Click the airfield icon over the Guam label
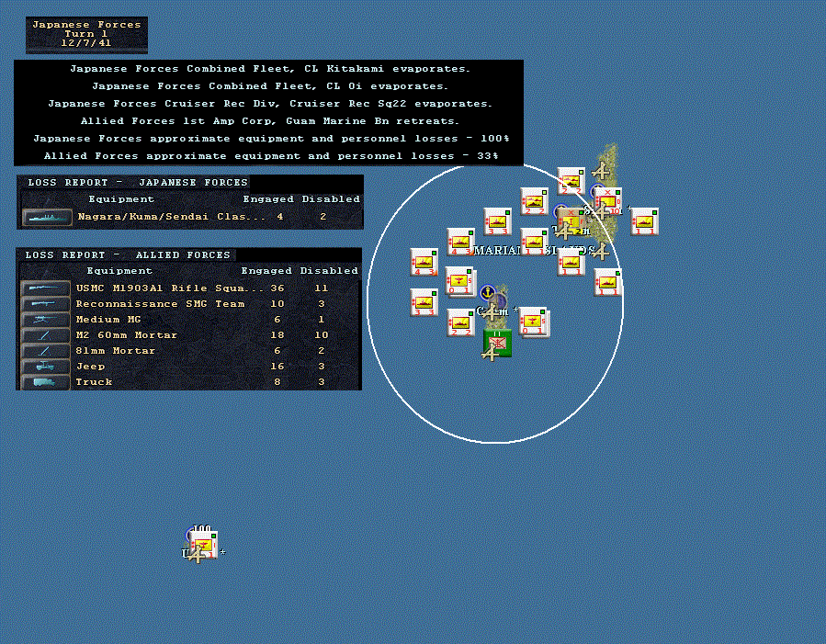 tap(491, 312)
